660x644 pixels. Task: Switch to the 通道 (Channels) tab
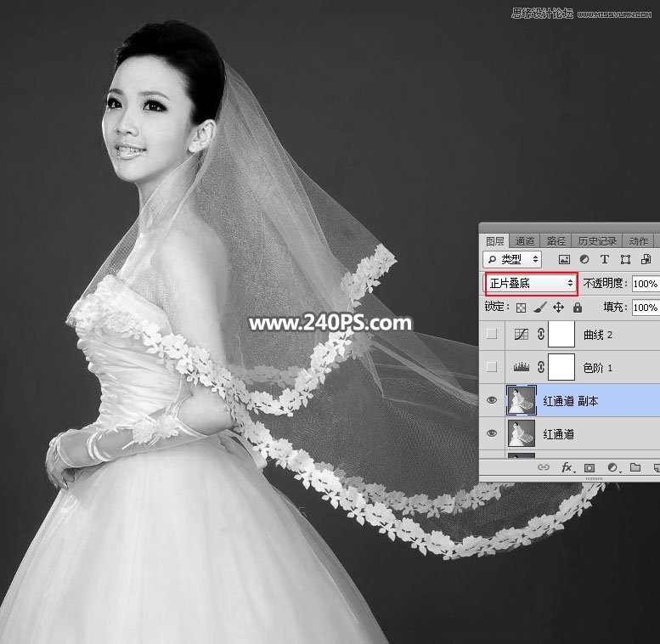tap(524, 241)
